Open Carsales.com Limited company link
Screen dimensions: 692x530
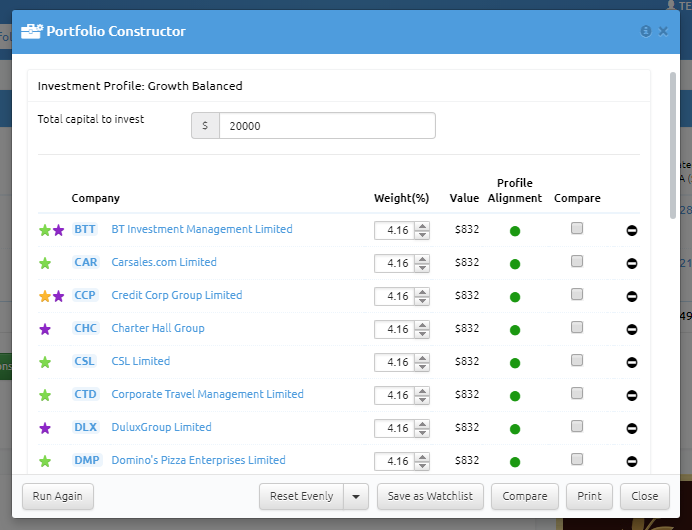[164, 262]
